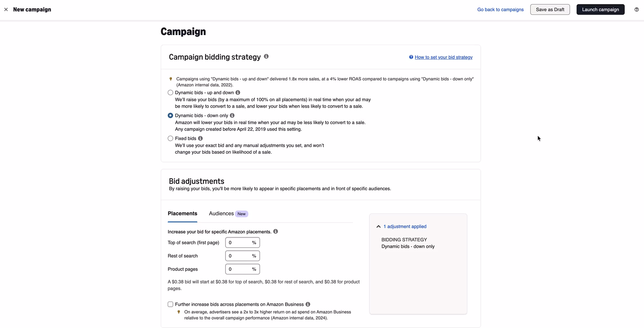The image size is (644, 328).
Task: Open the Placements tab
Action: (x=182, y=213)
